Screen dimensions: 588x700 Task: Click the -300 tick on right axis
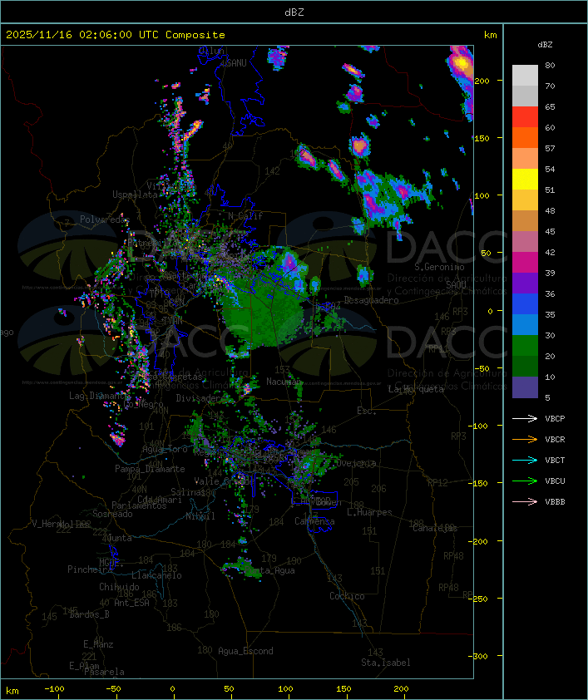tap(480, 656)
